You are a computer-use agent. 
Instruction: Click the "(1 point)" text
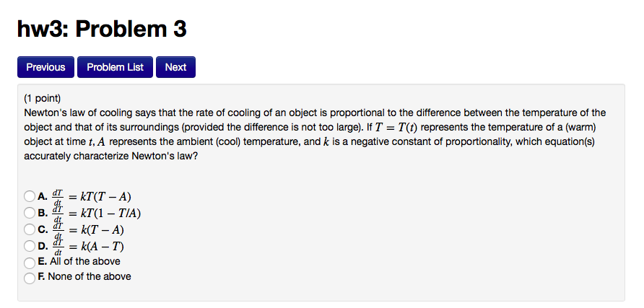point(43,98)
